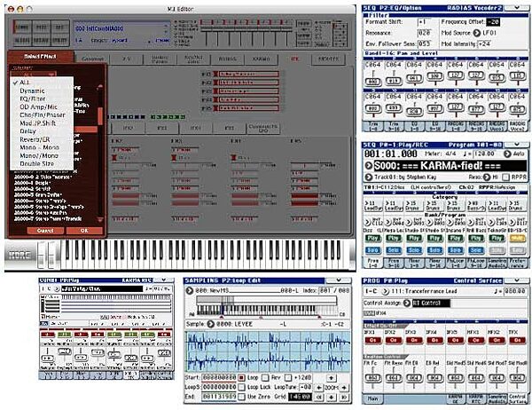Screen dimensions: 532x410
Task: Click the double-right arrow in Loop Edit zoom controls
Action: (x=344, y=397)
